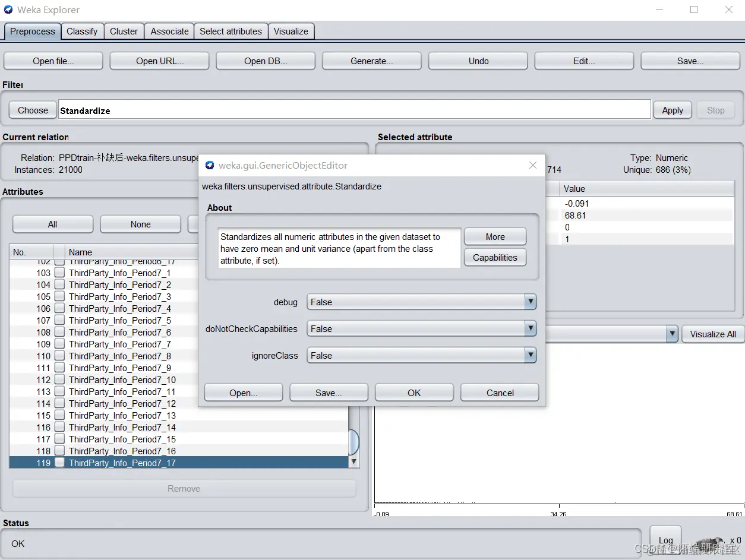Click the GenericObjectEditor dialog title icon

(x=210, y=165)
